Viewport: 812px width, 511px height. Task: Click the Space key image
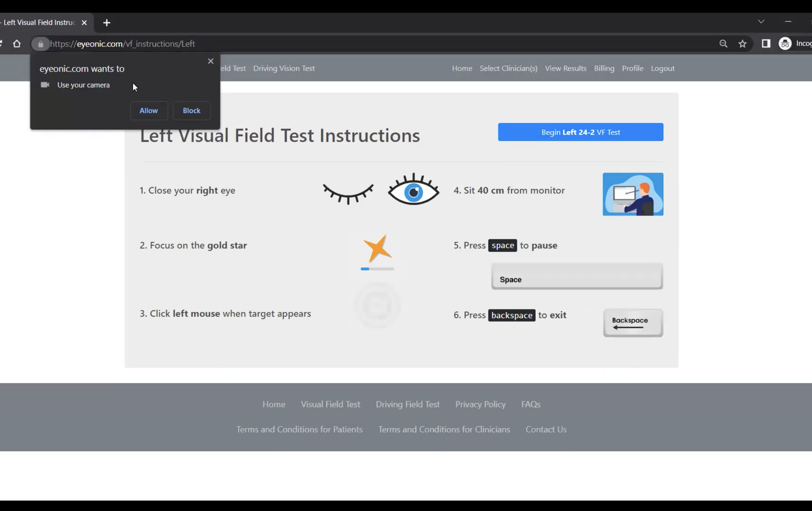tap(577, 276)
